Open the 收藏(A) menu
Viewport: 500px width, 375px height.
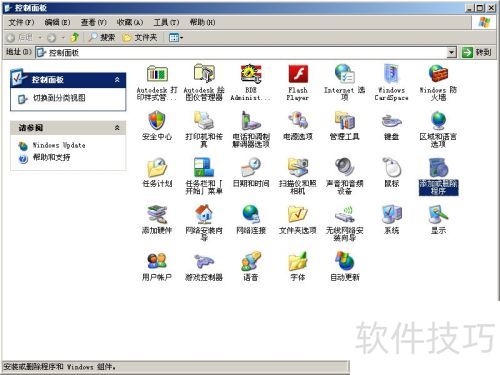(130, 22)
